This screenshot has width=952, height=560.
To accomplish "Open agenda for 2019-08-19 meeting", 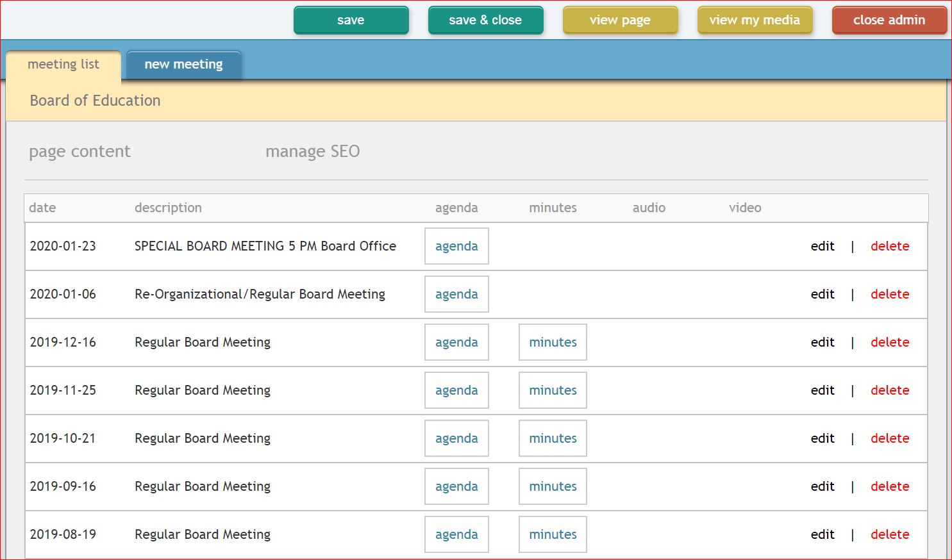I will (x=456, y=534).
